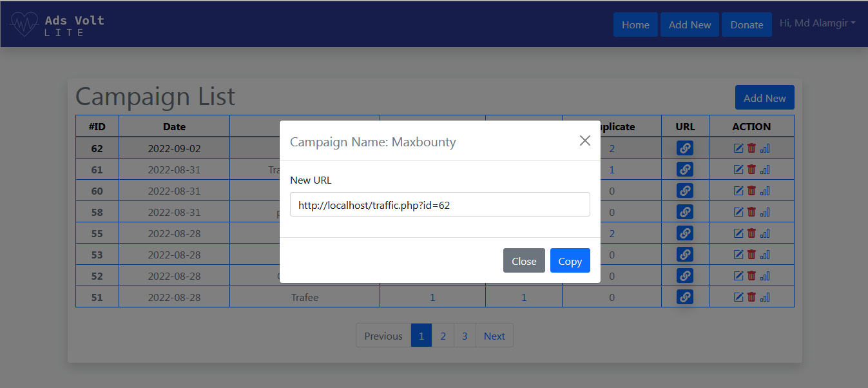The image size is (868, 388).
Task: Go to Home in navbar
Action: [x=635, y=24]
